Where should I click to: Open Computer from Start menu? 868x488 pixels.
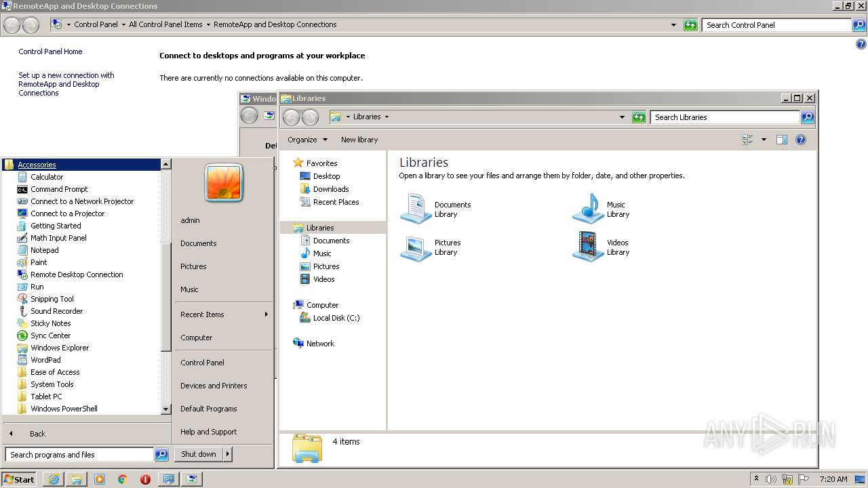(196, 338)
